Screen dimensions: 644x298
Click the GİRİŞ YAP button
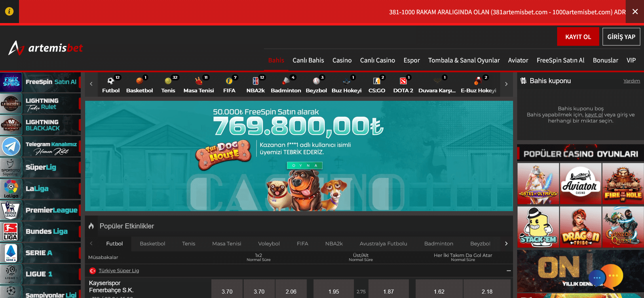pos(621,37)
